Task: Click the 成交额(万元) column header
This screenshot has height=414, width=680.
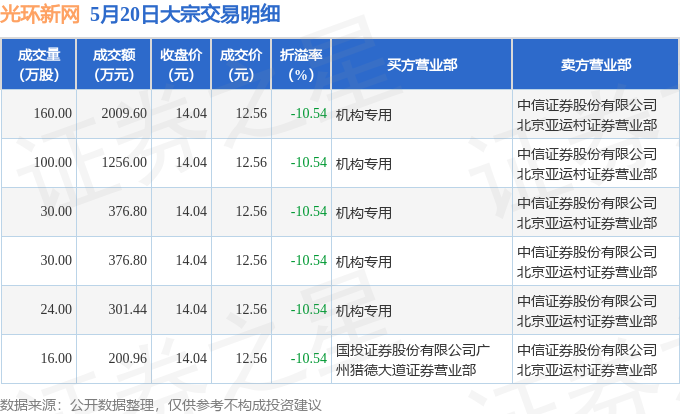Action: coord(114,65)
